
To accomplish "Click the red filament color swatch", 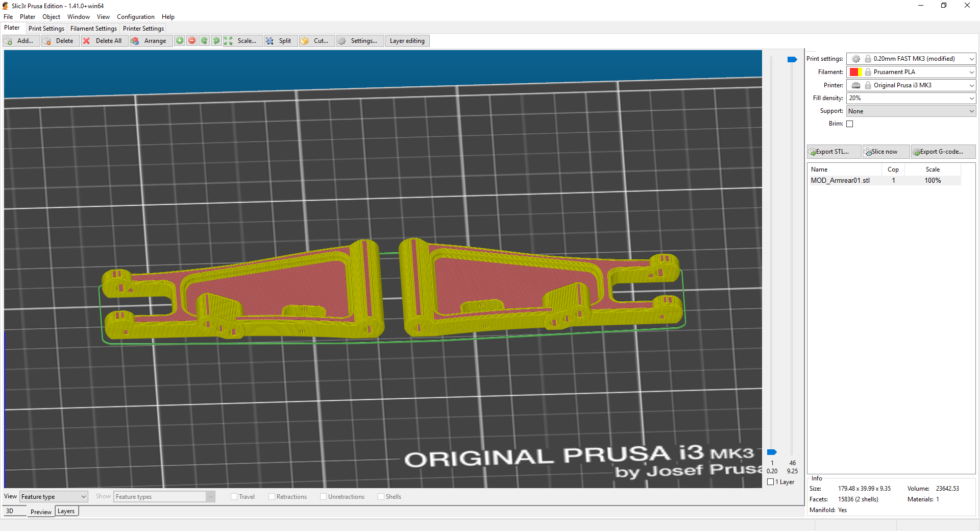I will (854, 72).
